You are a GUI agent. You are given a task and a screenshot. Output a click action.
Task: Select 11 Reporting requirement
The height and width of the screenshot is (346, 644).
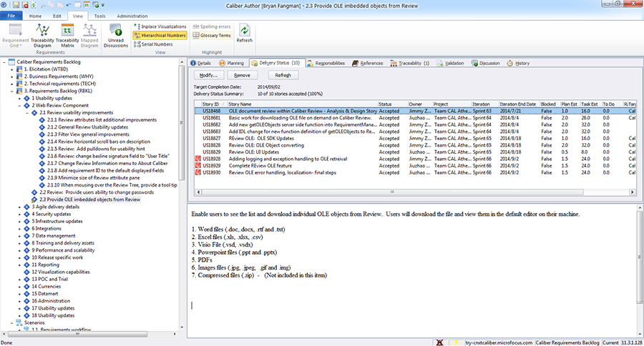[45, 265]
